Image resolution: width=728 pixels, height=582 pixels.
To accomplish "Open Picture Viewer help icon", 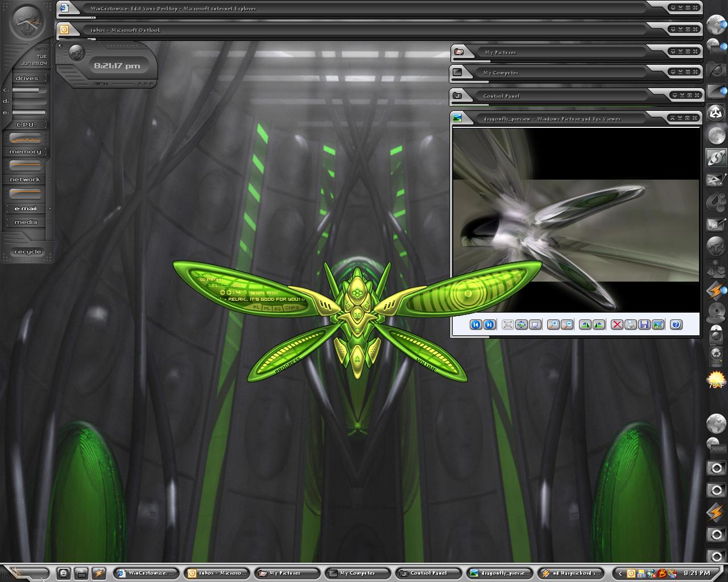I will [x=676, y=325].
